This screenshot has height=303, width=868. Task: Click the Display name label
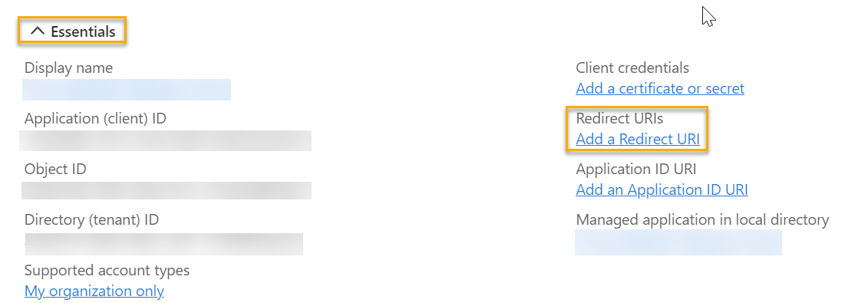(68, 68)
